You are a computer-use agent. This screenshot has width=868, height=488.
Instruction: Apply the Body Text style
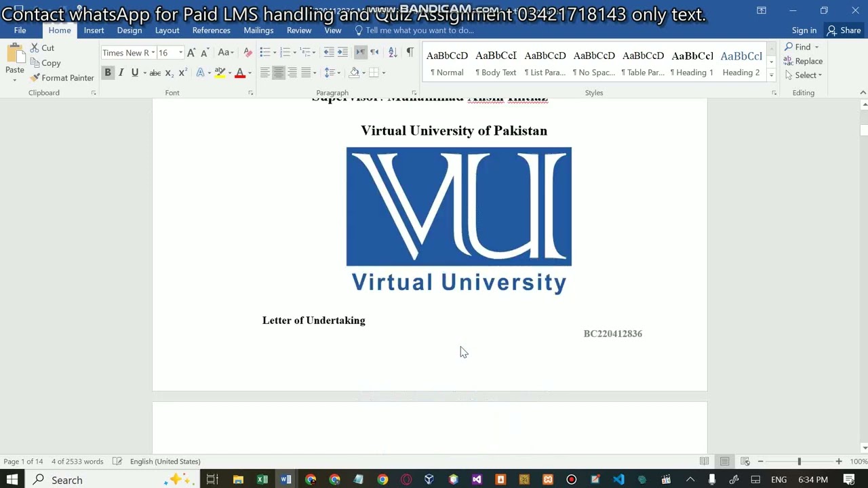(496, 63)
